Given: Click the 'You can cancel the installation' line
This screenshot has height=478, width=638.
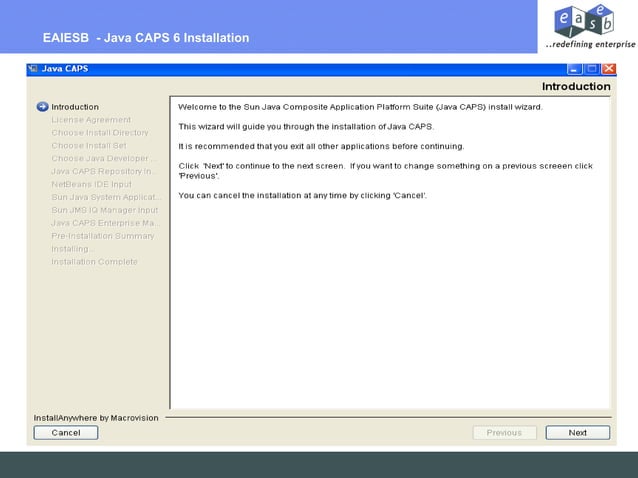Looking at the screenshot, I should tap(302, 195).
